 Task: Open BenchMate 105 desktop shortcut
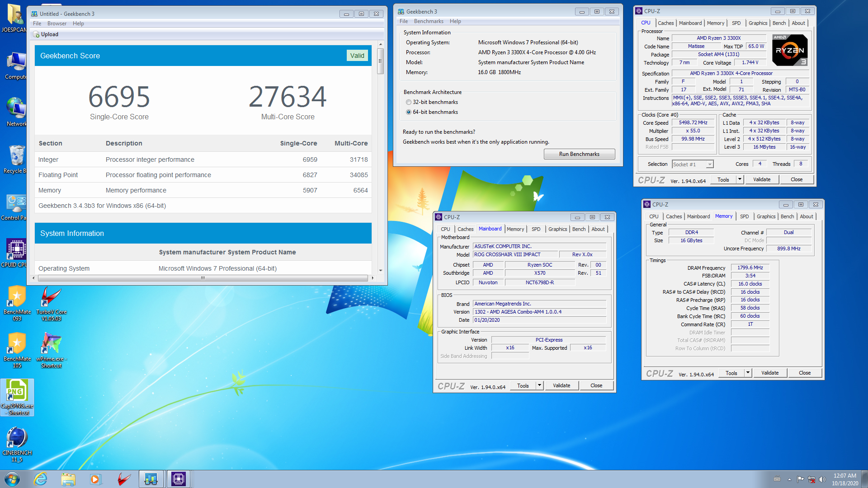[17, 350]
